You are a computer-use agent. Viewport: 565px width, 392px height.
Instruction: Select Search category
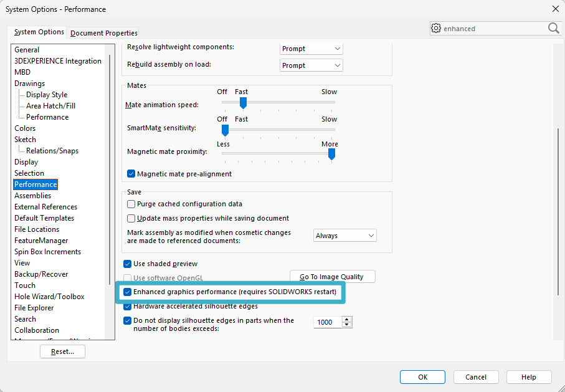tap(25, 319)
